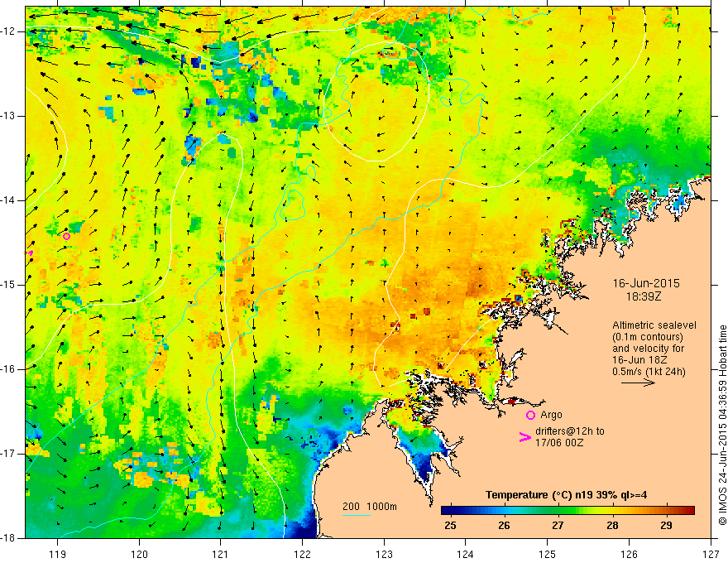This screenshot has width=728, height=563.
Task: Click the cyan 200m depth contour sample line
Action: [x=356, y=515]
